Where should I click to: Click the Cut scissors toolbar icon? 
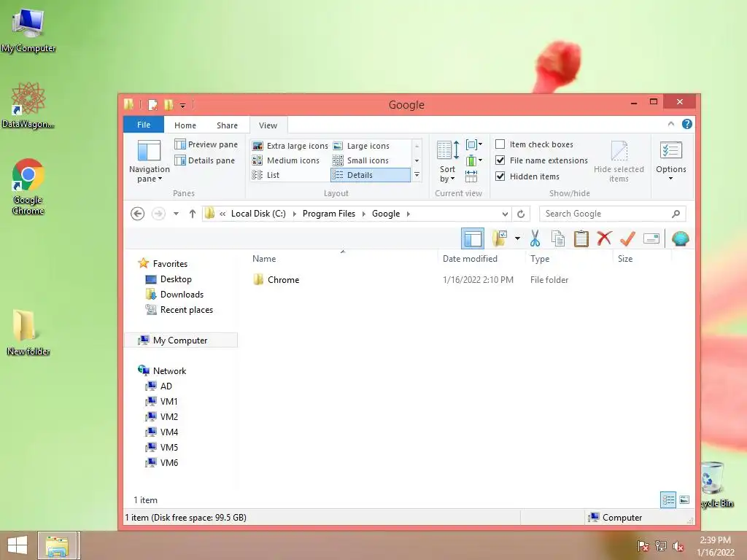pos(535,238)
